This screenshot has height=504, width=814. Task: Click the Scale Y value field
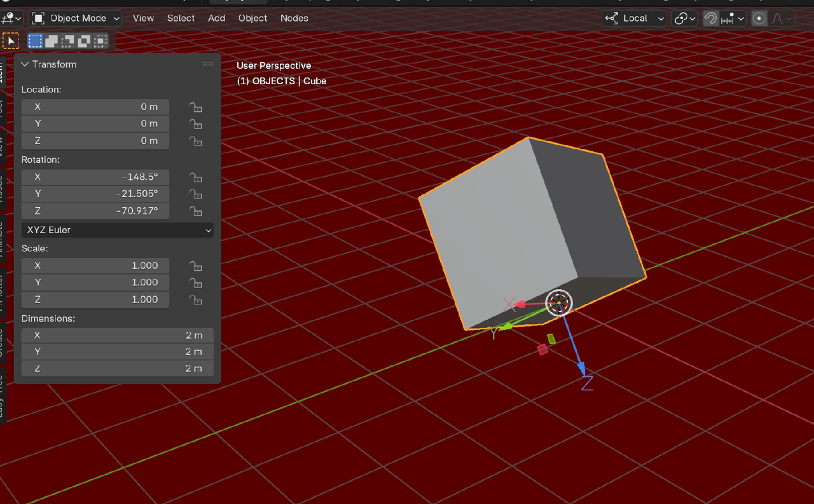pos(95,282)
